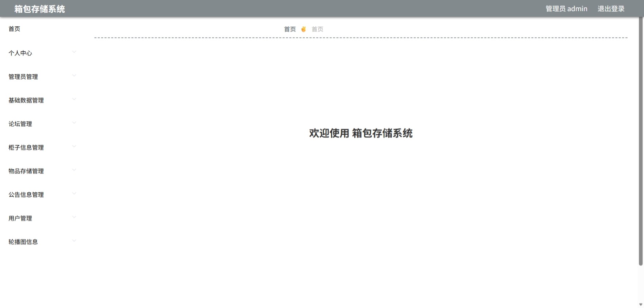Expand the 柜子信息管理 chevron arrow
The width and height of the screenshot is (644, 308).
pos(74,147)
